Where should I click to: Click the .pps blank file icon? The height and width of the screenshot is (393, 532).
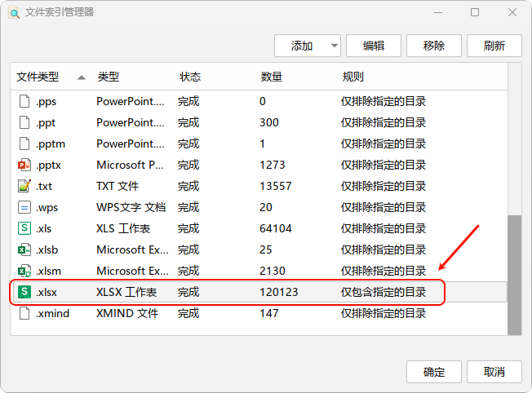[24, 101]
